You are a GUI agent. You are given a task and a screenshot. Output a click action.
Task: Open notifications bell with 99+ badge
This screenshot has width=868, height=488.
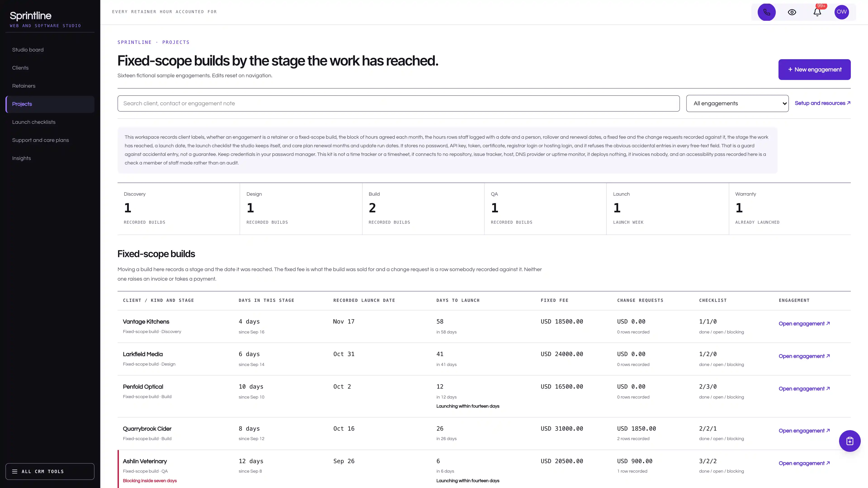(817, 12)
